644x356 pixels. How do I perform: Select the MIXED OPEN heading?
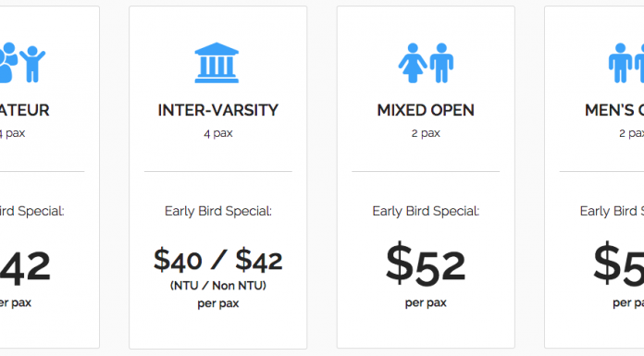[x=426, y=110]
